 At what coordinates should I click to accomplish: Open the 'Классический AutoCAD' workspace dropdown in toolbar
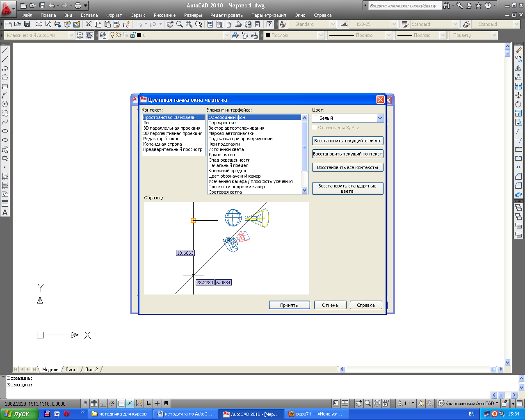pos(71,35)
